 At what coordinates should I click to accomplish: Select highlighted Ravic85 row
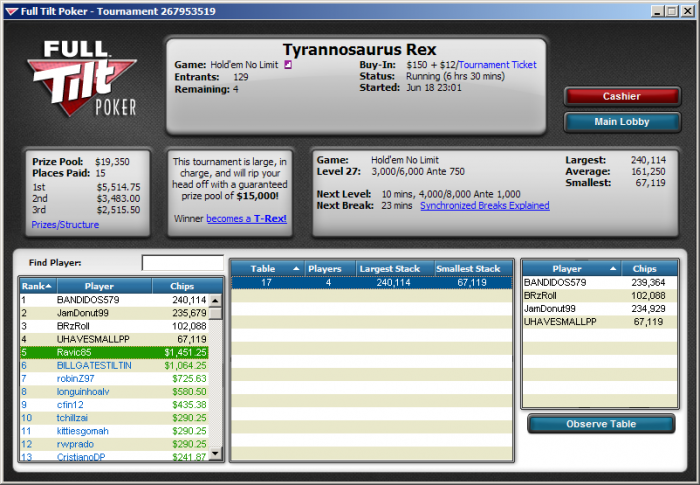click(114, 352)
